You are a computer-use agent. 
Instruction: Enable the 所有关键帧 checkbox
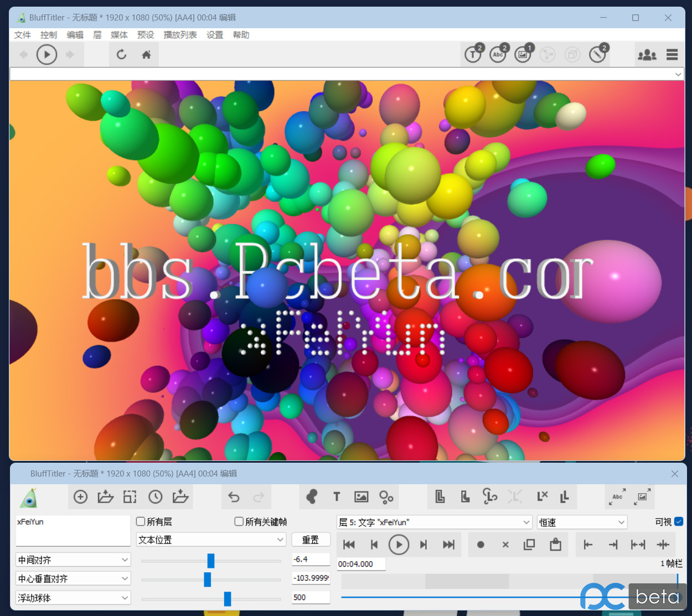(239, 521)
